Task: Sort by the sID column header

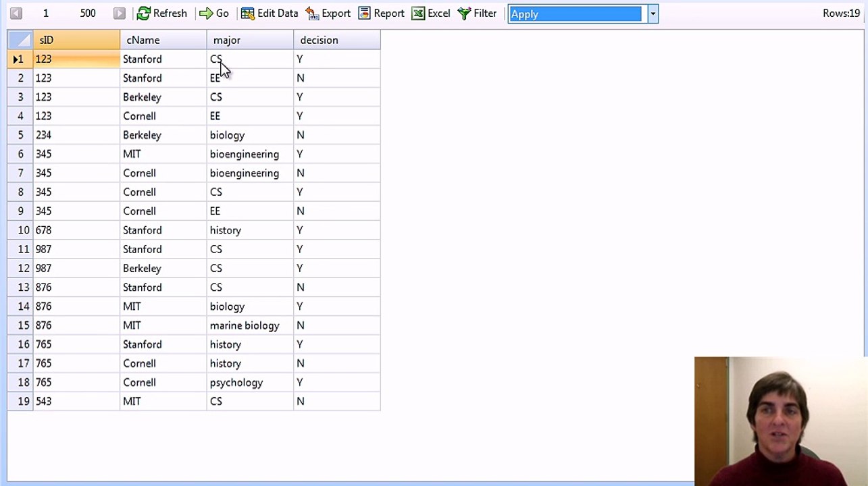Action: (x=76, y=40)
